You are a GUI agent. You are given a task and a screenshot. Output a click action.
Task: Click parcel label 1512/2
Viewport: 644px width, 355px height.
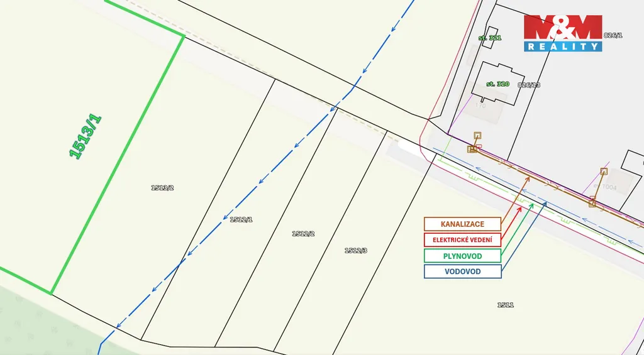click(303, 234)
